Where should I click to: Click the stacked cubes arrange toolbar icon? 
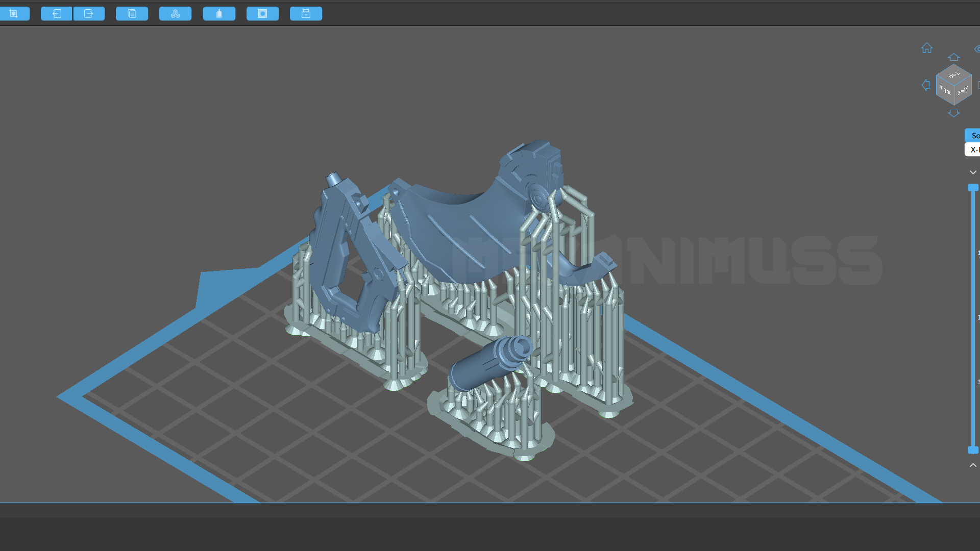point(175,14)
